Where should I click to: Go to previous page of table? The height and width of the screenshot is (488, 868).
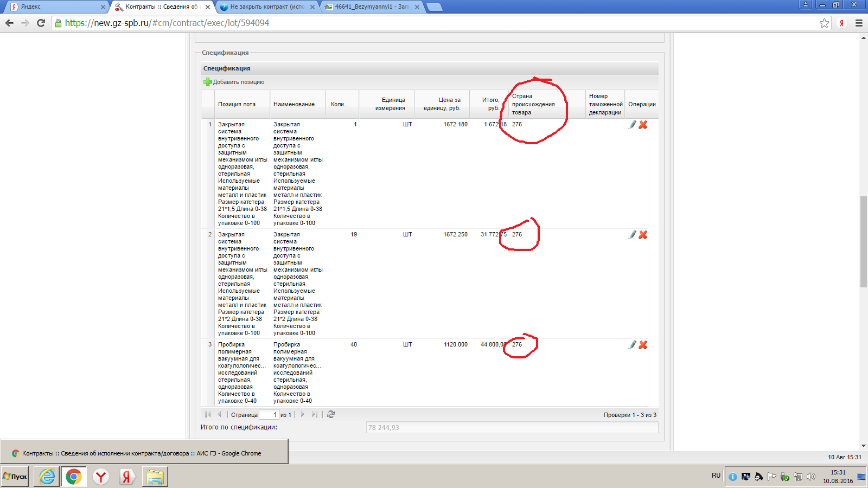pyautogui.click(x=219, y=414)
